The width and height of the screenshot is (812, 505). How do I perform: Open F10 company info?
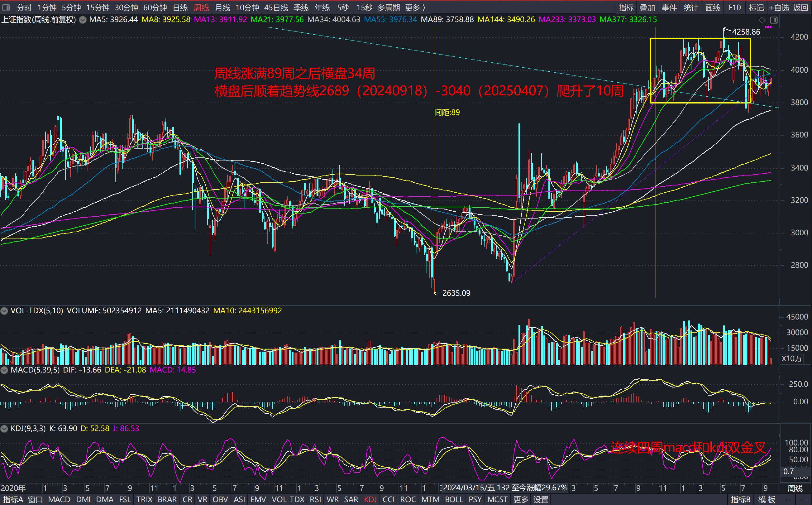(734, 7)
